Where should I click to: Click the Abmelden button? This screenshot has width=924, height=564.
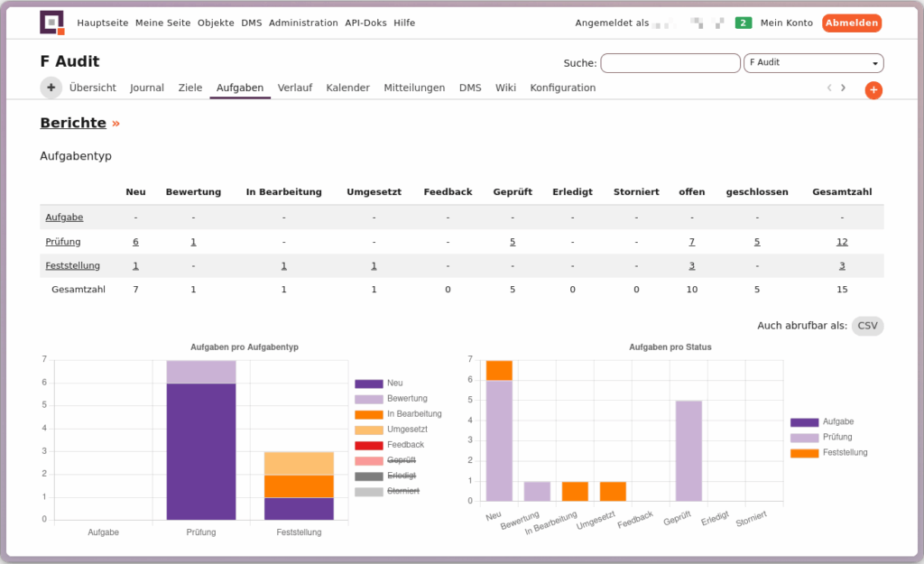[851, 23]
